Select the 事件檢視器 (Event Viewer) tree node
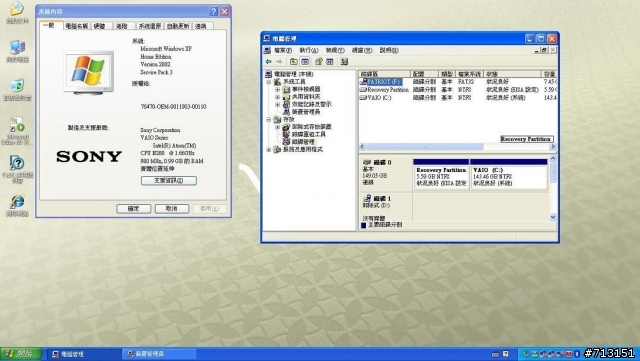The height and width of the screenshot is (361, 640). pyautogui.click(x=306, y=89)
